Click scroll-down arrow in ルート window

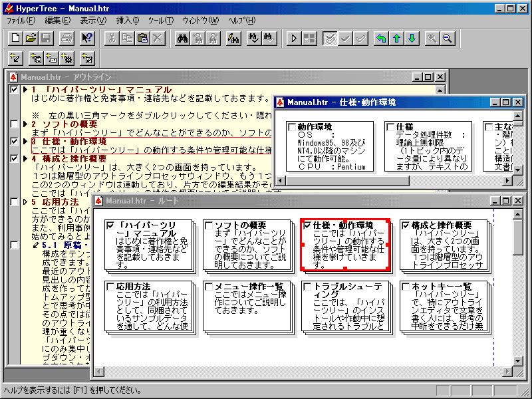(518, 361)
